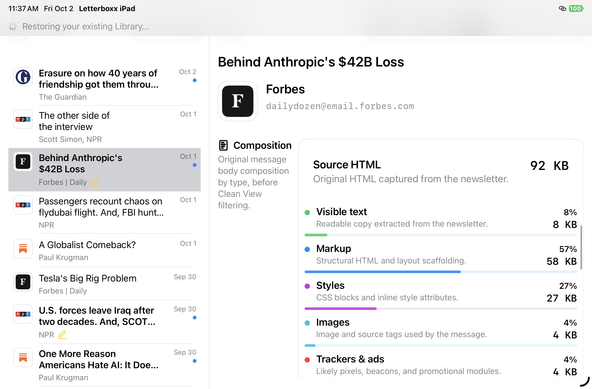Open 'A Globalist Comeback?' article

[x=105, y=250]
